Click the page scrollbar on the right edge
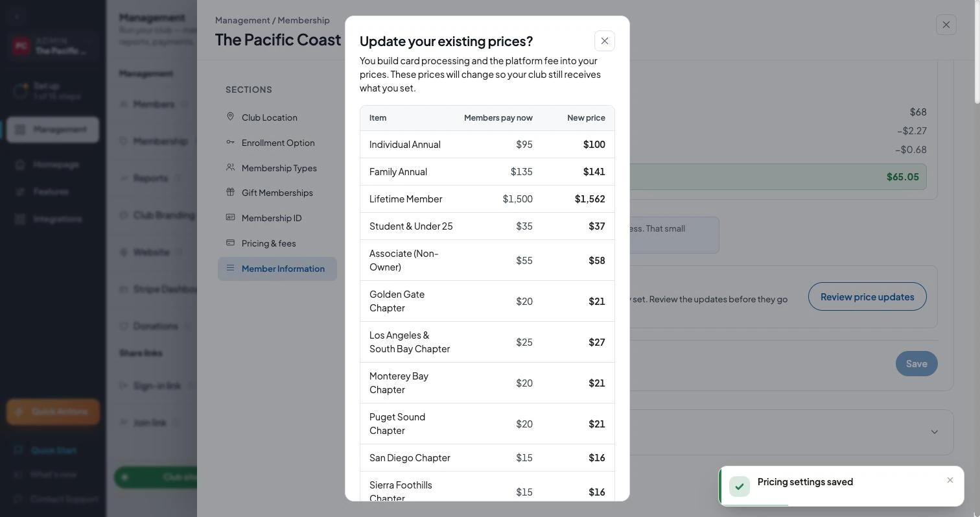This screenshot has height=517, width=980. pyautogui.click(x=977, y=52)
